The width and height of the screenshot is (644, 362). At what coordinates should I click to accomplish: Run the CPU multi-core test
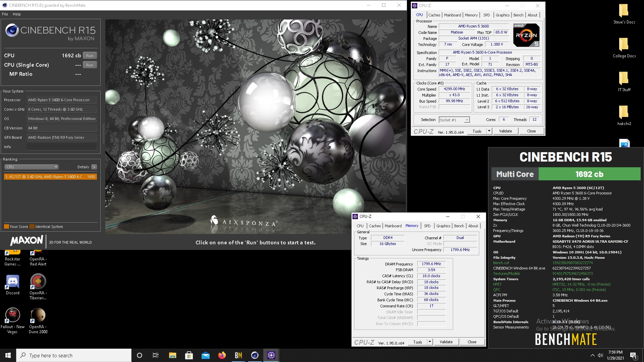(x=90, y=56)
